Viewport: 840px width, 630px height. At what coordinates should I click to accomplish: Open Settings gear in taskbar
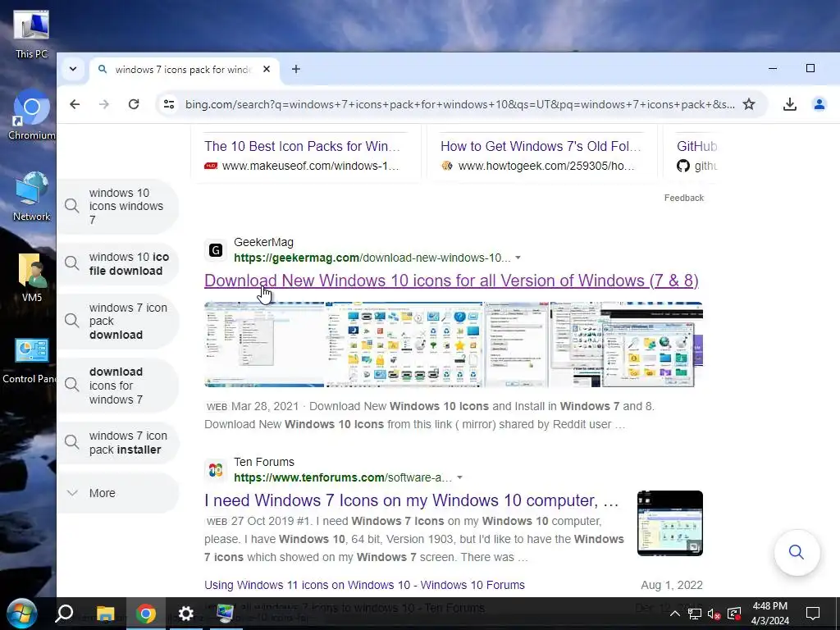186,614
